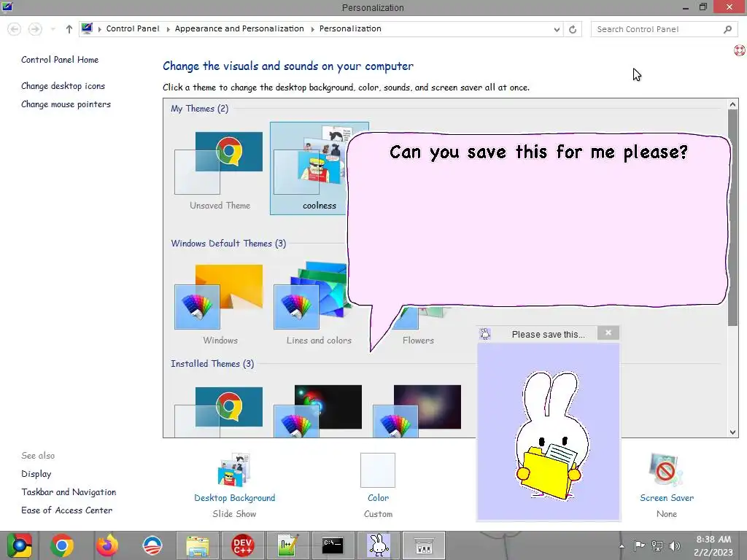Image resolution: width=747 pixels, height=560 pixels.
Task: Open File Explorer in the taskbar
Action: (197, 545)
